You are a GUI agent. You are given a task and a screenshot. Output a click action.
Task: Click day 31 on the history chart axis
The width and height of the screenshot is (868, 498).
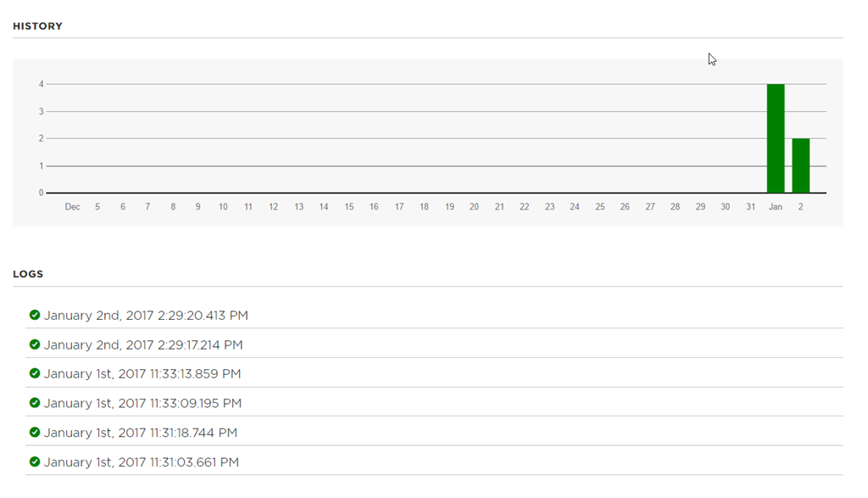pyautogui.click(x=750, y=207)
